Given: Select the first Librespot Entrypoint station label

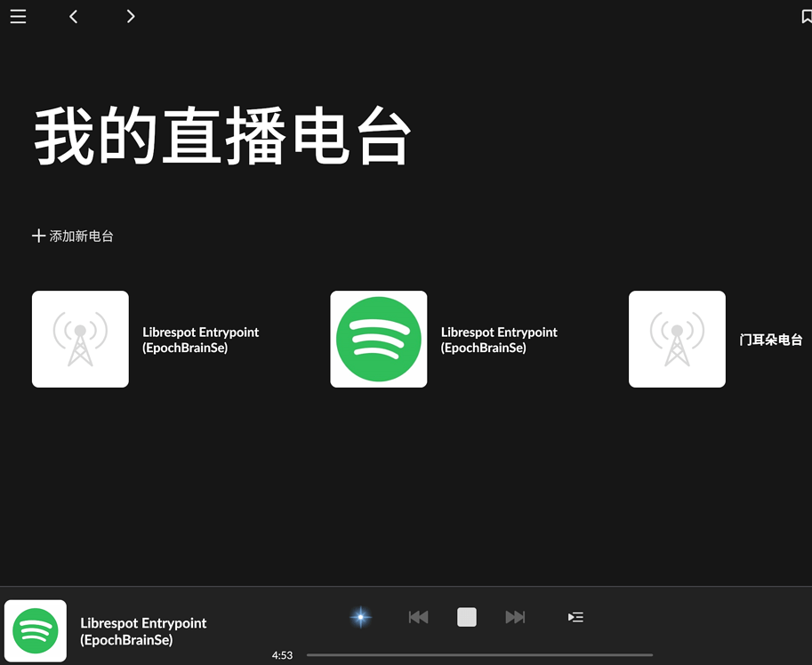Looking at the screenshot, I should (x=200, y=339).
